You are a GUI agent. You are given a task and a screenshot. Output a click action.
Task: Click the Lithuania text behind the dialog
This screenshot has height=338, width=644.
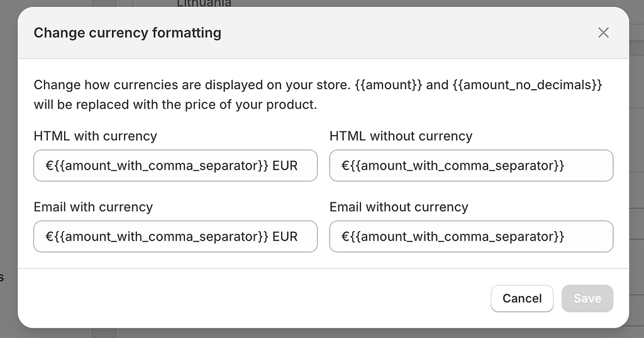pos(204,3)
